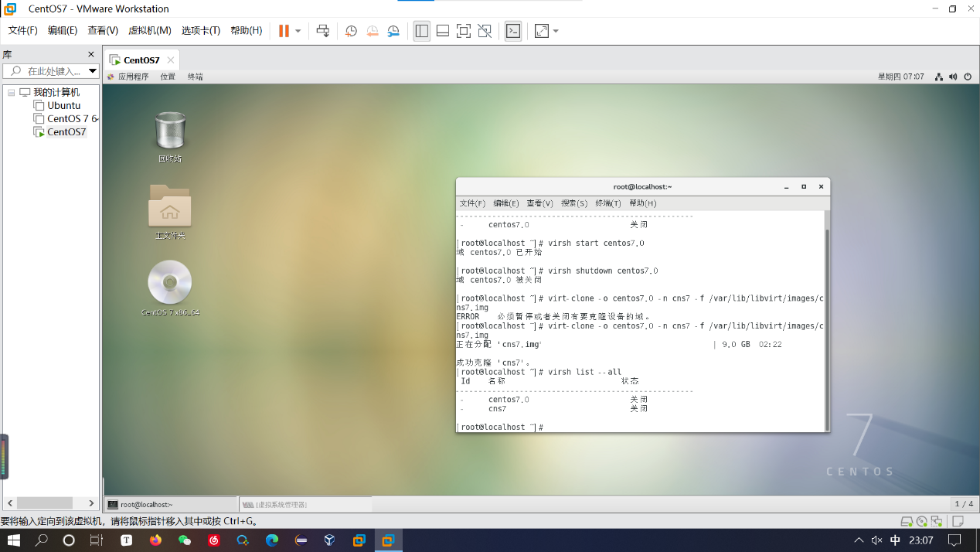The width and height of the screenshot is (980, 552).
Task: Open terminal 终端(T) menu
Action: pyautogui.click(x=608, y=203)
